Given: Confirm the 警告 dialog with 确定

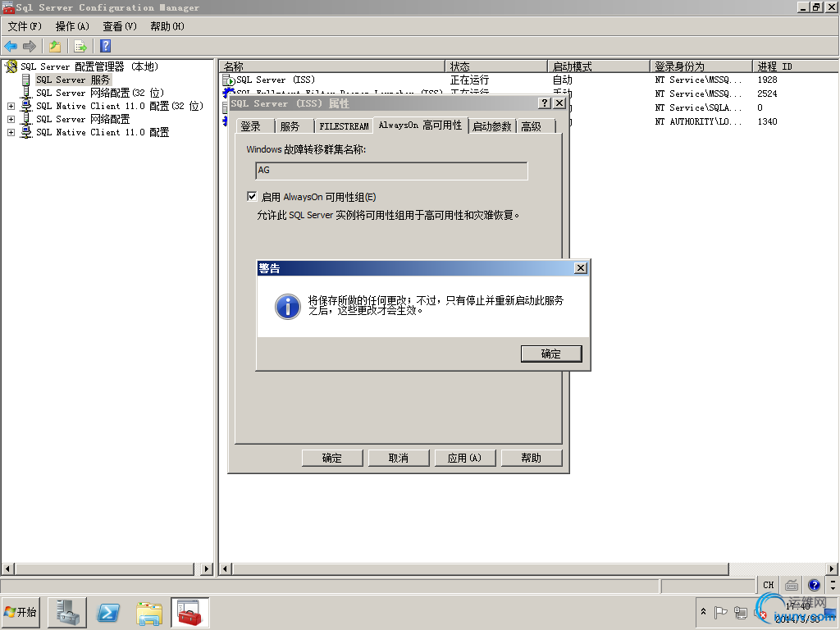Looking at the screenshot, I should (x=551, y=354).
